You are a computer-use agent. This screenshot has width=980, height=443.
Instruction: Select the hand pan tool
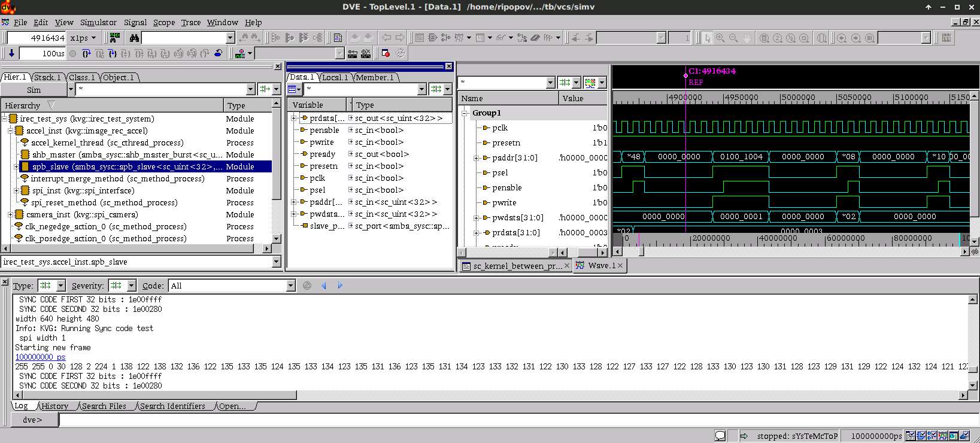coord(747,38)
